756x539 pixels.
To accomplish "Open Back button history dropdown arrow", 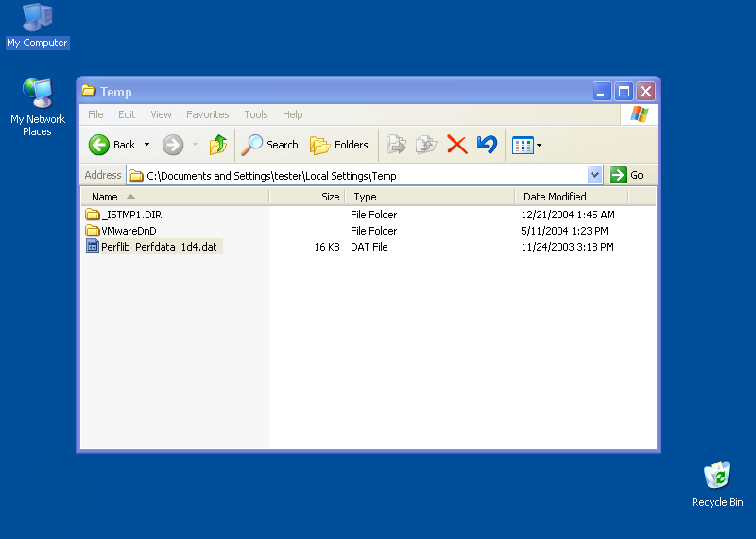I will [146, 145].
